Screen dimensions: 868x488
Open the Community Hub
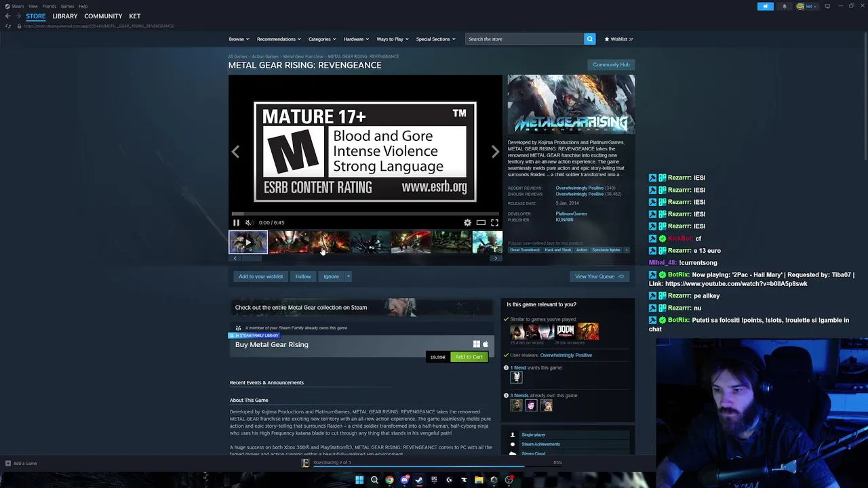(x=611, y=64)
